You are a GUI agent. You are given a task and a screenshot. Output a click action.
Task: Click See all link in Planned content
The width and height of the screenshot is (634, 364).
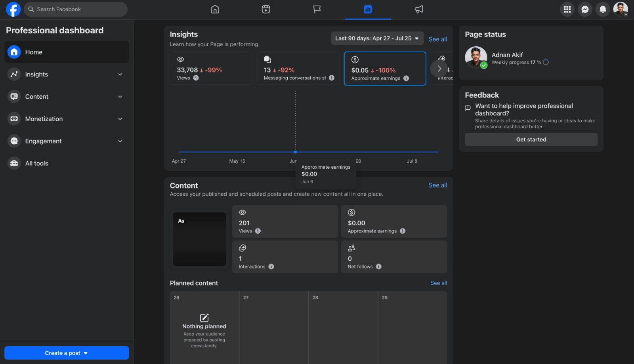pos(439,283)
